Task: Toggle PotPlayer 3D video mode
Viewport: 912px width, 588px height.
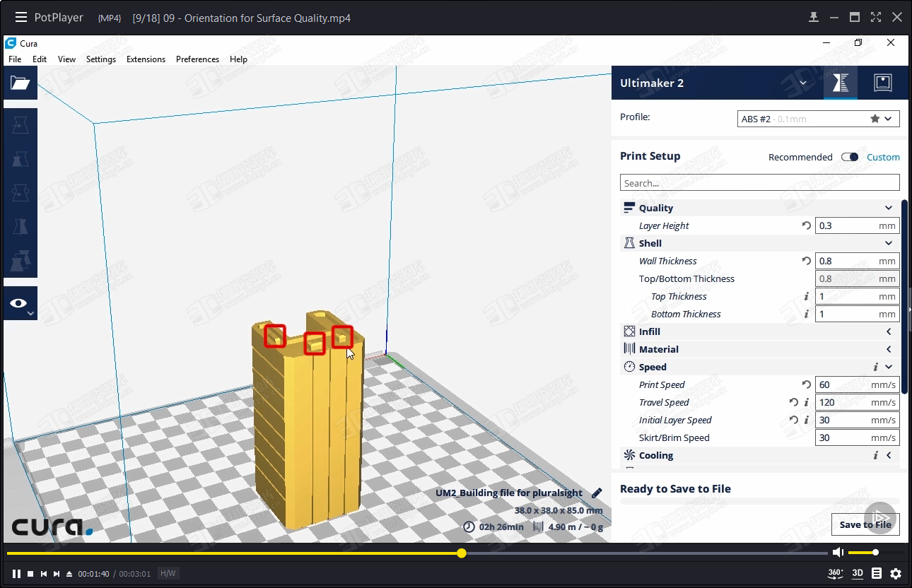Action: [x=858, y=573]
